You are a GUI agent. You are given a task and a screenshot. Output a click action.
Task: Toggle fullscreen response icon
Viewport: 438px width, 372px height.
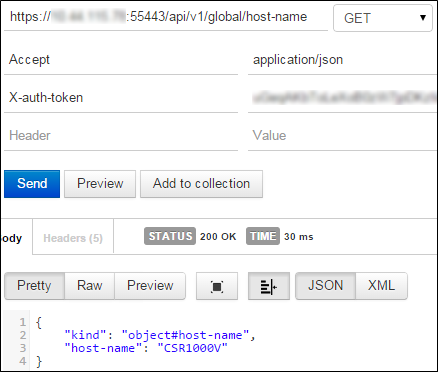click(x=217, y=286)
